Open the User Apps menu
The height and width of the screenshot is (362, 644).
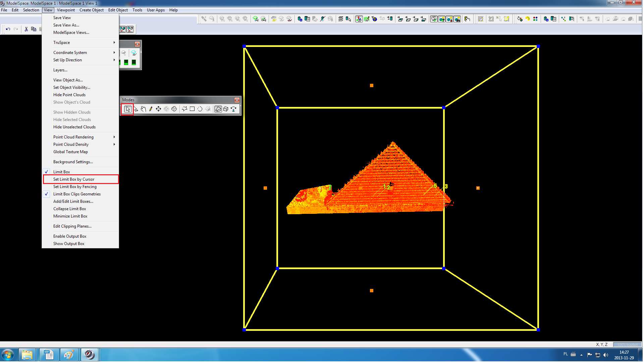click(x=156, y=10)
